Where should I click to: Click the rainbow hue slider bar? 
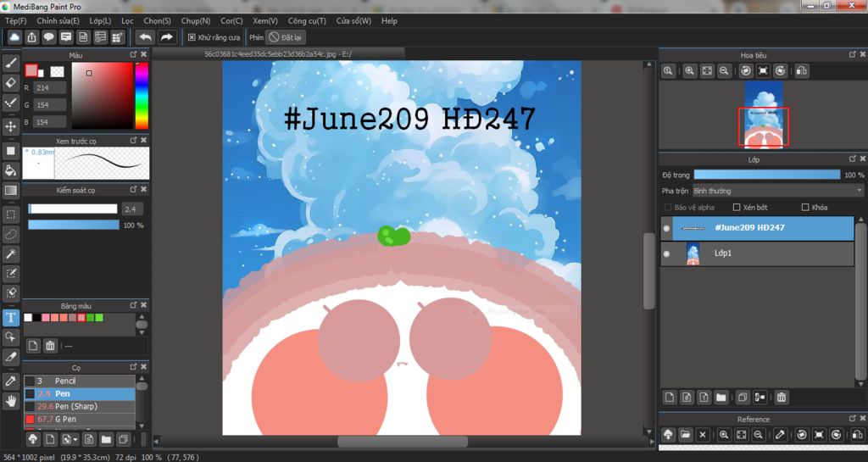tap(142, 95)
